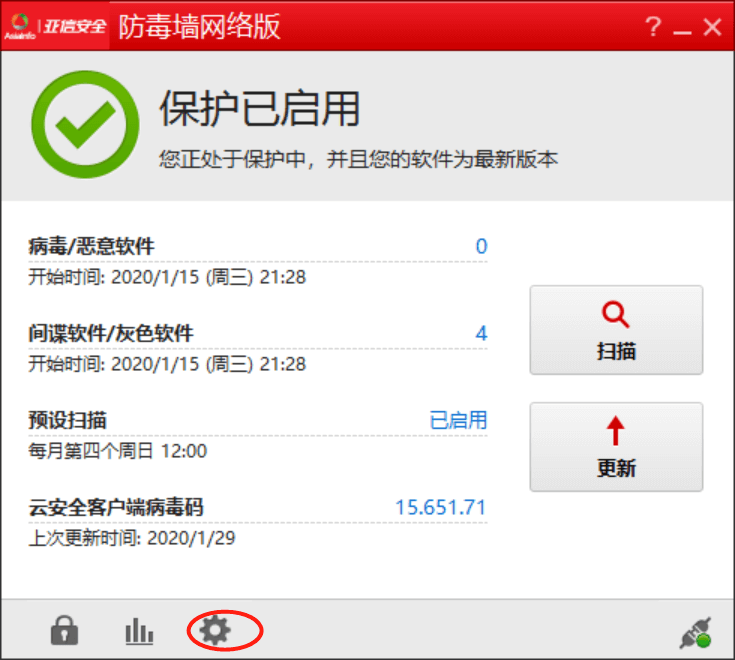Click the 已启用 scheduled scan link
Image resolution: width=735 pixels, height=660 pixels.
coord(458,420)
